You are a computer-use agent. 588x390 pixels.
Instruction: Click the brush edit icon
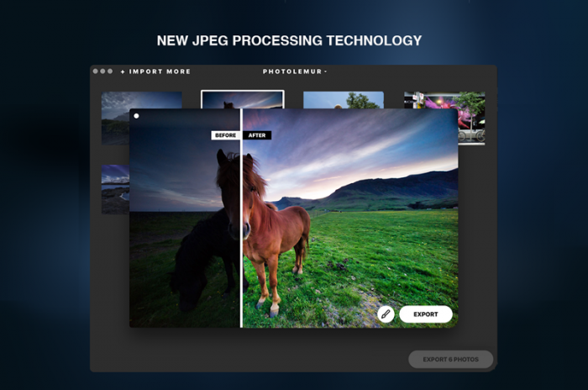(x=386, y=314)
